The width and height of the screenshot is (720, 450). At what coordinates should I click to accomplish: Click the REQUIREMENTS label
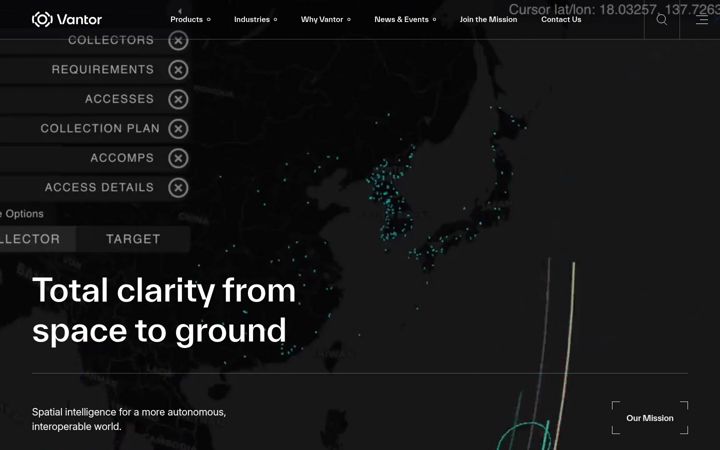102,69
